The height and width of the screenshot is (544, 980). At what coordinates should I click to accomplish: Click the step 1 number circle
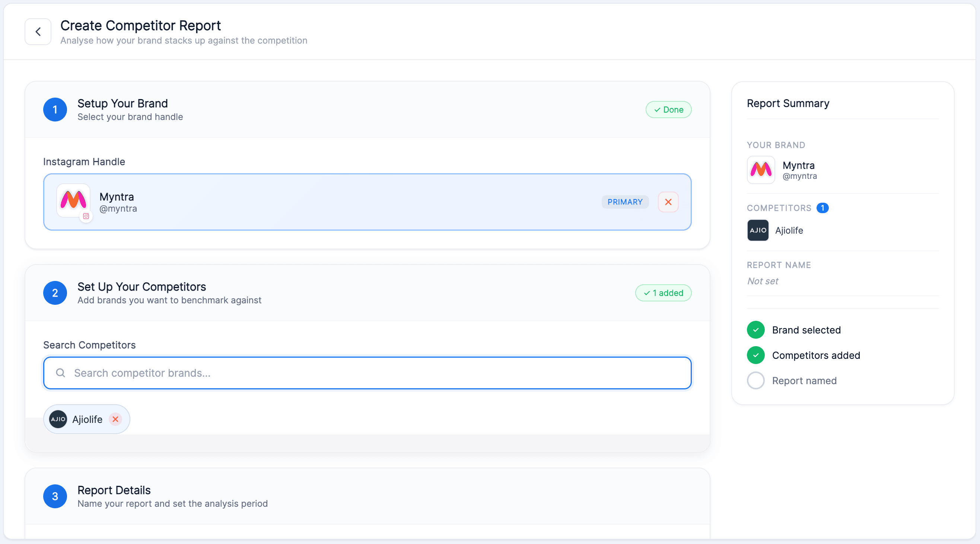(55, 110)
